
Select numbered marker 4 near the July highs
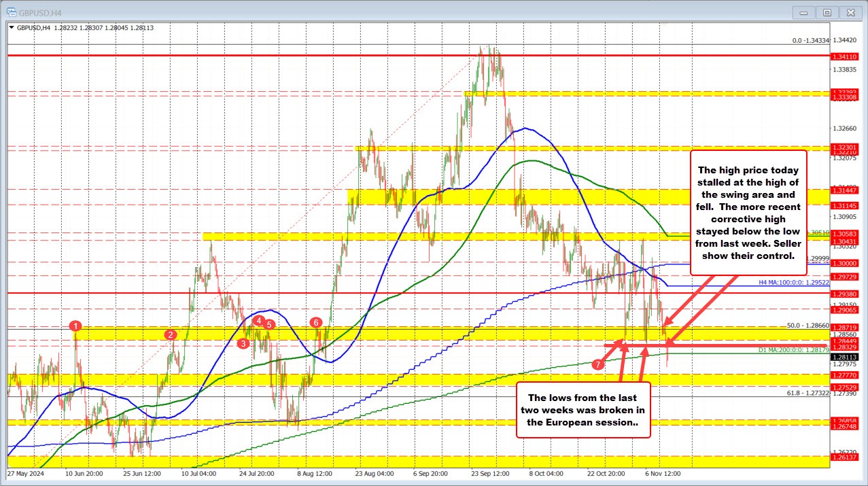point(259,319)
